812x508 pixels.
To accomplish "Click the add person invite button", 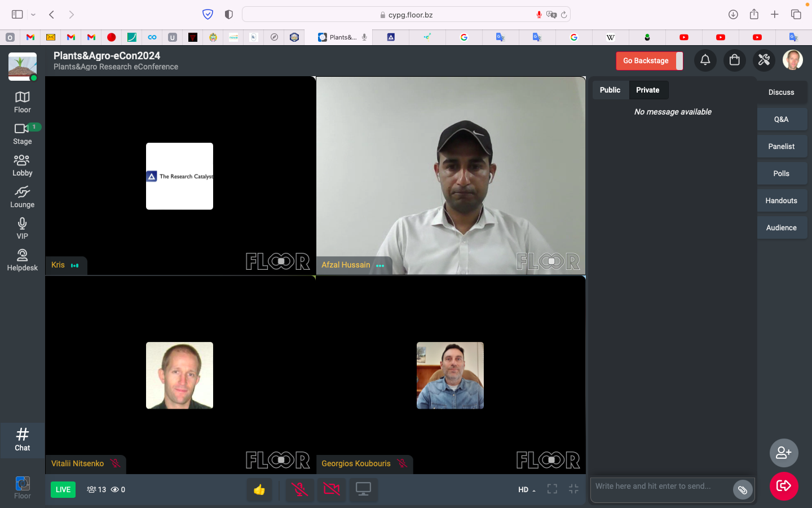I will pos(784,453).
